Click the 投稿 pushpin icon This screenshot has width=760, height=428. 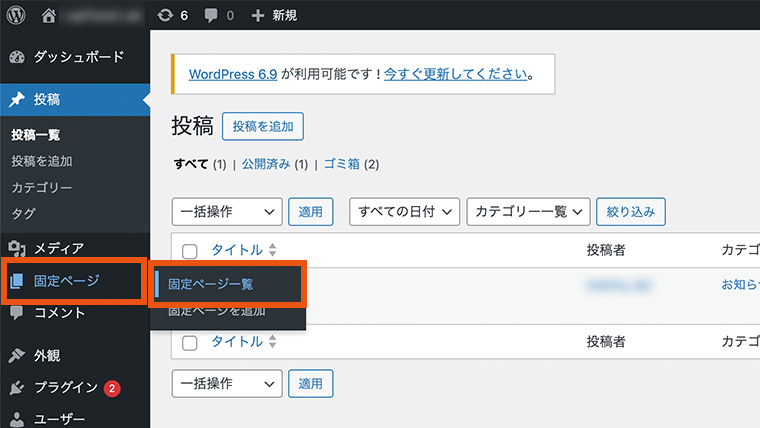(17, 99)
